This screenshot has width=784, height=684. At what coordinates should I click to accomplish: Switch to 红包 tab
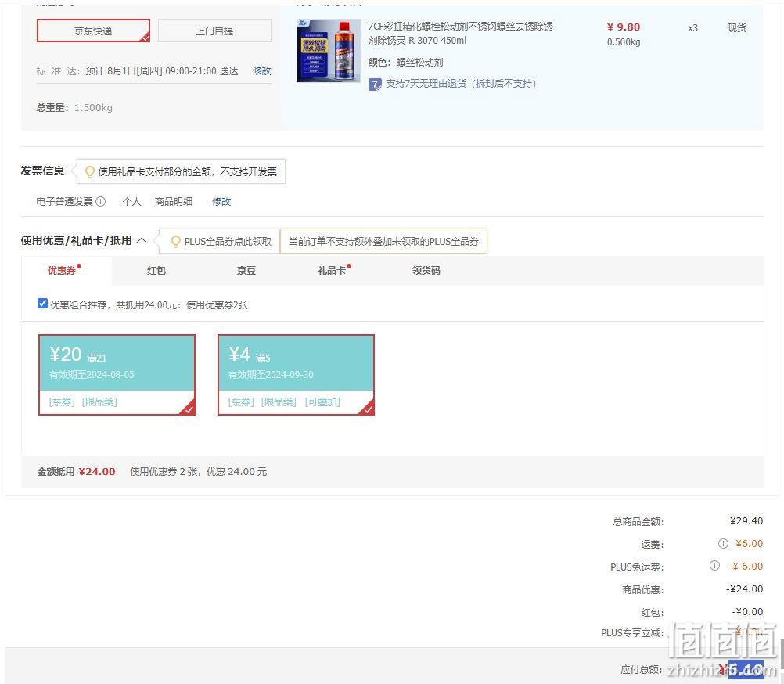point(156,271)
